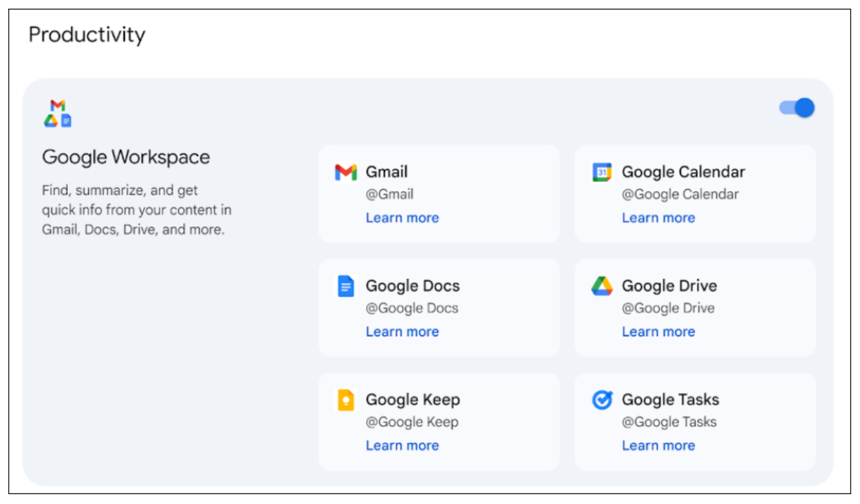The width and height of the screenshot is (860, 504).
Task: Open Learn more for Google Drive
Action: (x=659, y=331)
